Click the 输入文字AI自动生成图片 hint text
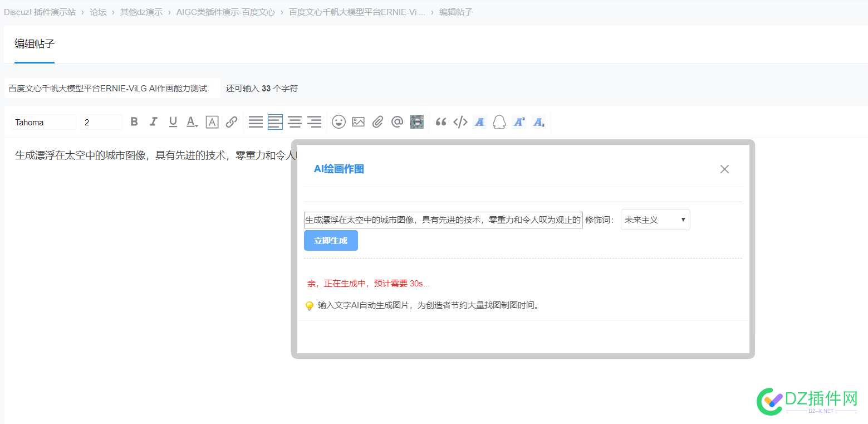 click(429, 305)
